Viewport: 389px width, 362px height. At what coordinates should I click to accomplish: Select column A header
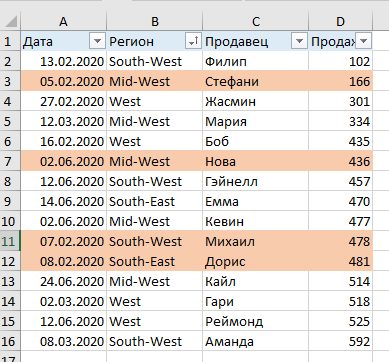63,22
